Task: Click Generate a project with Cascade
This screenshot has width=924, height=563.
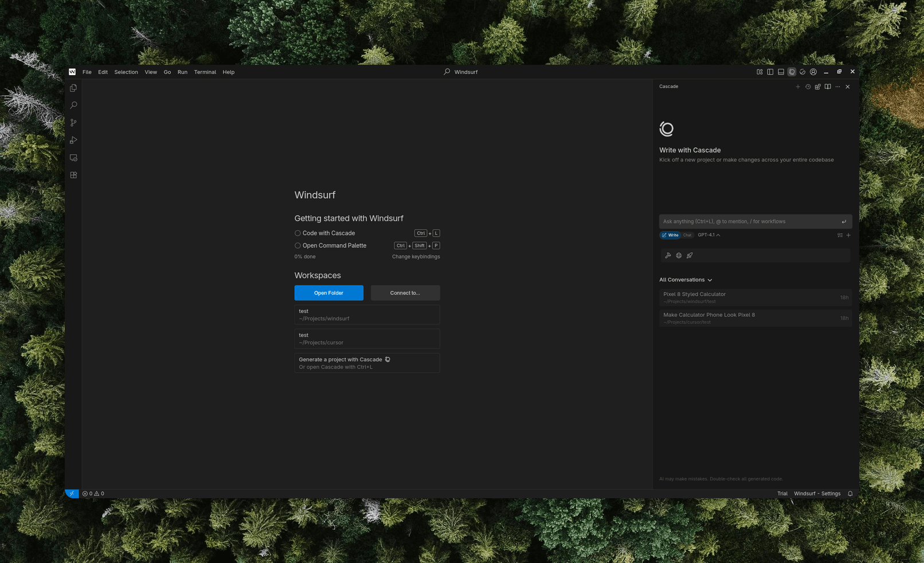Action: tap(367, 363)
